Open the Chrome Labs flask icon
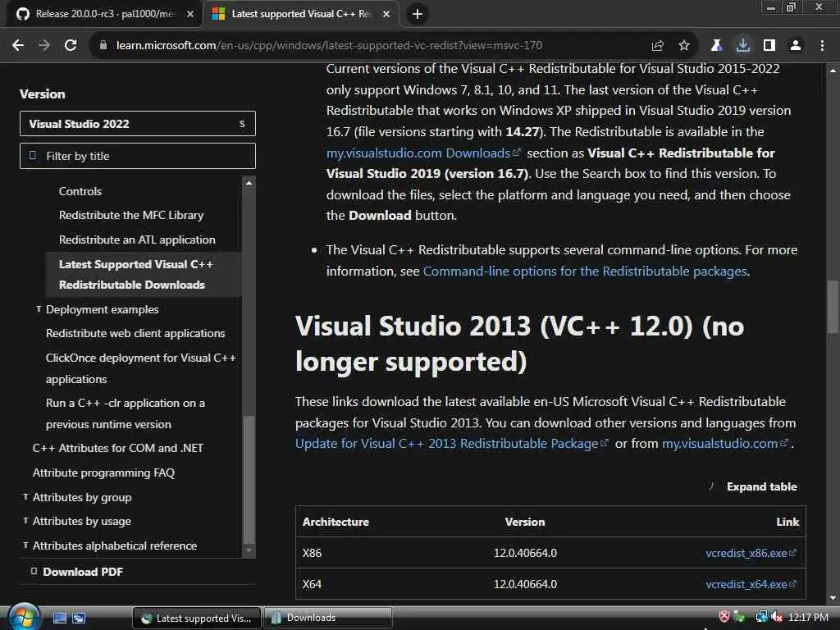This screenshot has width=840, height=630. [716, 46]
